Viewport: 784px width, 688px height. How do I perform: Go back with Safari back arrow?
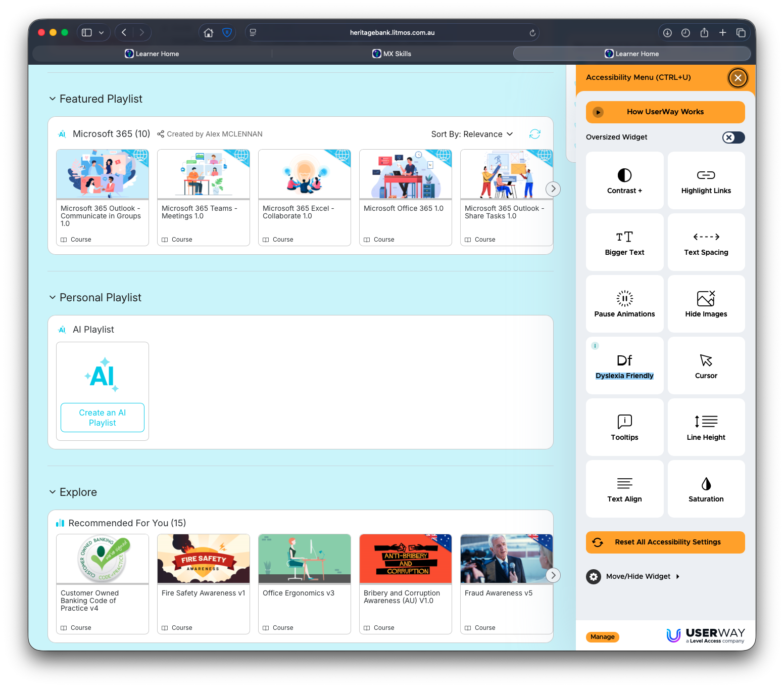pos(124,32)
